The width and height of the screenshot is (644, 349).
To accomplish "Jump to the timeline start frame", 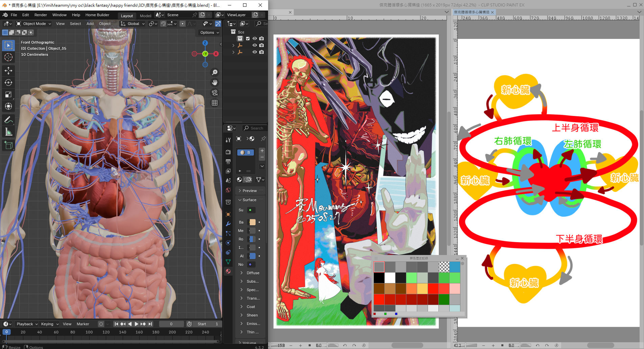I will tap(116, 324).
